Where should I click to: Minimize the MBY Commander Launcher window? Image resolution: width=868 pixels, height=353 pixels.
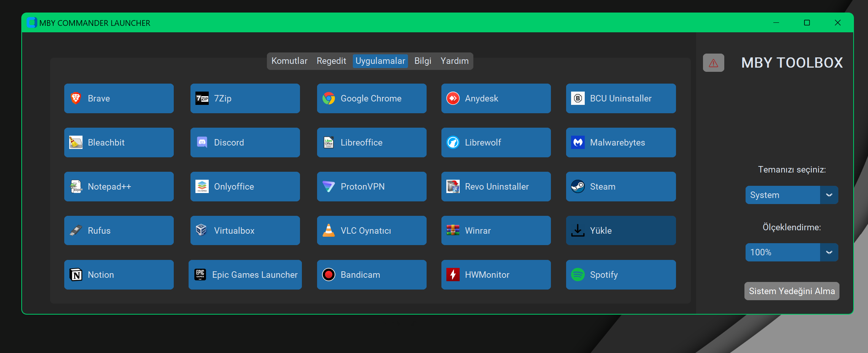click(776, 23)
